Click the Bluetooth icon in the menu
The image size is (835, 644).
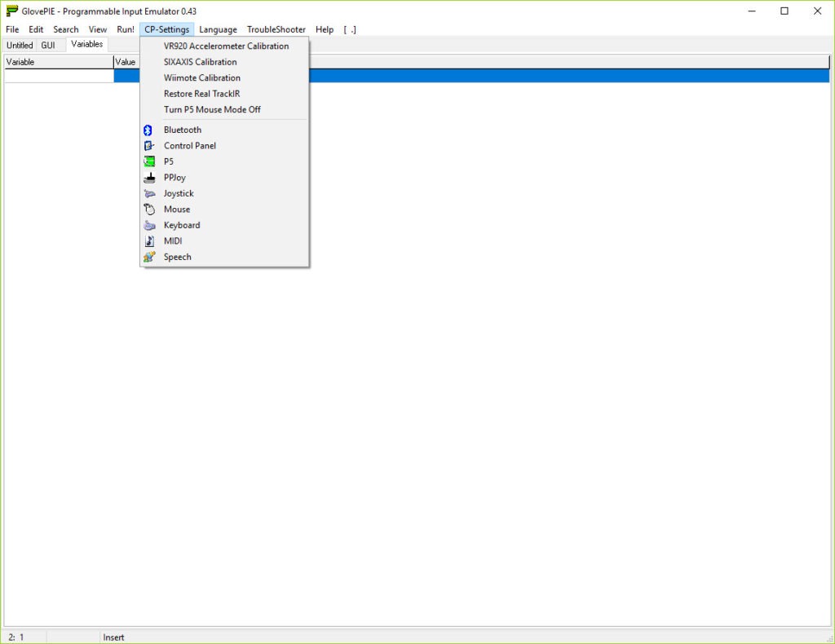148,130
